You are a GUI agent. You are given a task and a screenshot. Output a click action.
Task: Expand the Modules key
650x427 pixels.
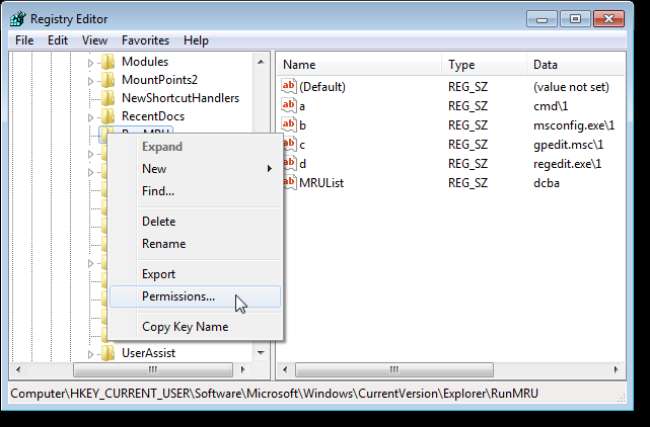[x=90, y=63]
